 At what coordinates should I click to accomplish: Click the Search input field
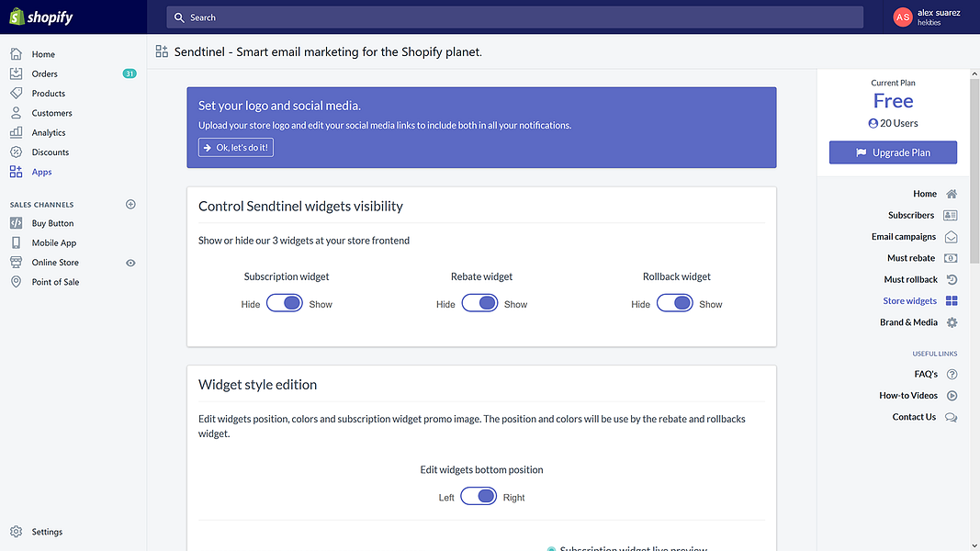(514, 17)
